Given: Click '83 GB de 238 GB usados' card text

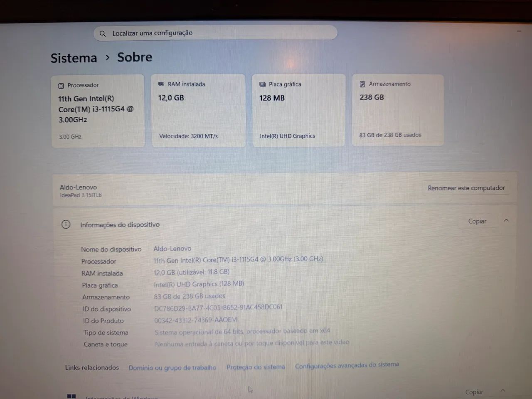Looking at the screenshot, I should (390, 135).
